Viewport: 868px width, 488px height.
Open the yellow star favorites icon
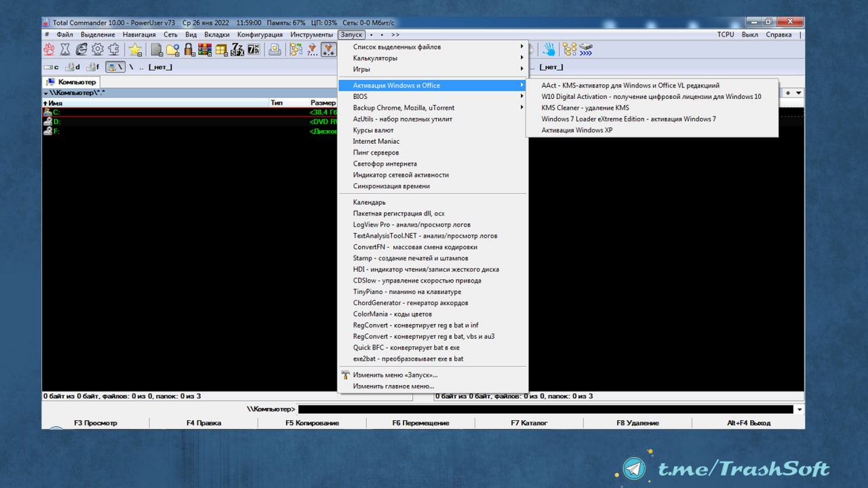click(136, 49)
